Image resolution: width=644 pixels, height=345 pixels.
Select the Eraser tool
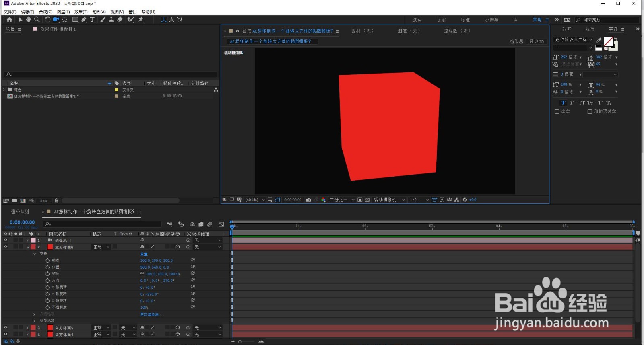[x=120, y=19]
